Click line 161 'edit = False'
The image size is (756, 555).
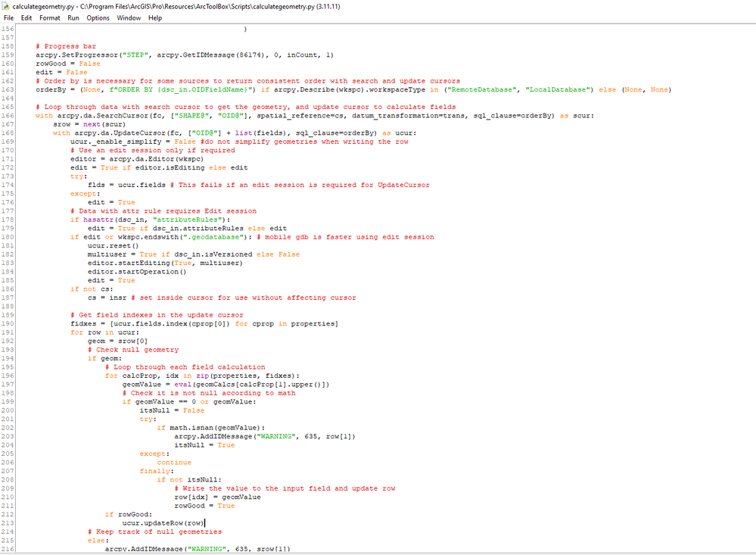(x=62, y=73)
